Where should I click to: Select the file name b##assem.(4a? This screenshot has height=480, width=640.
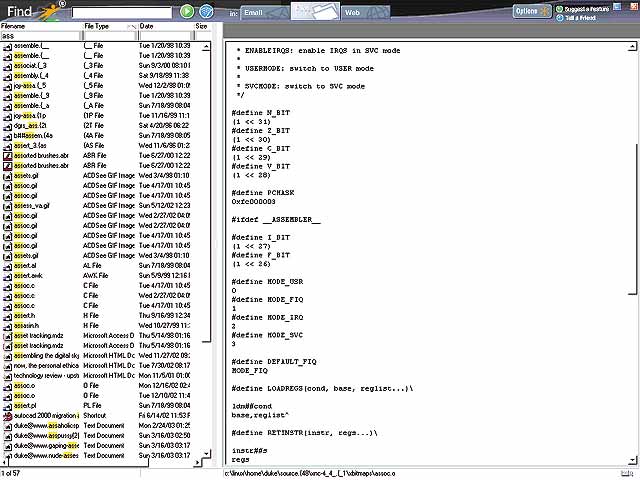point(33,136)
